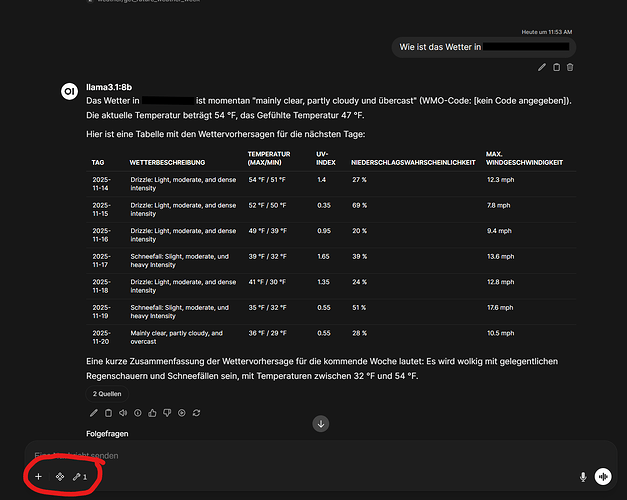
Task: Click the TAG column header
Action: click(x=98, y=162)
